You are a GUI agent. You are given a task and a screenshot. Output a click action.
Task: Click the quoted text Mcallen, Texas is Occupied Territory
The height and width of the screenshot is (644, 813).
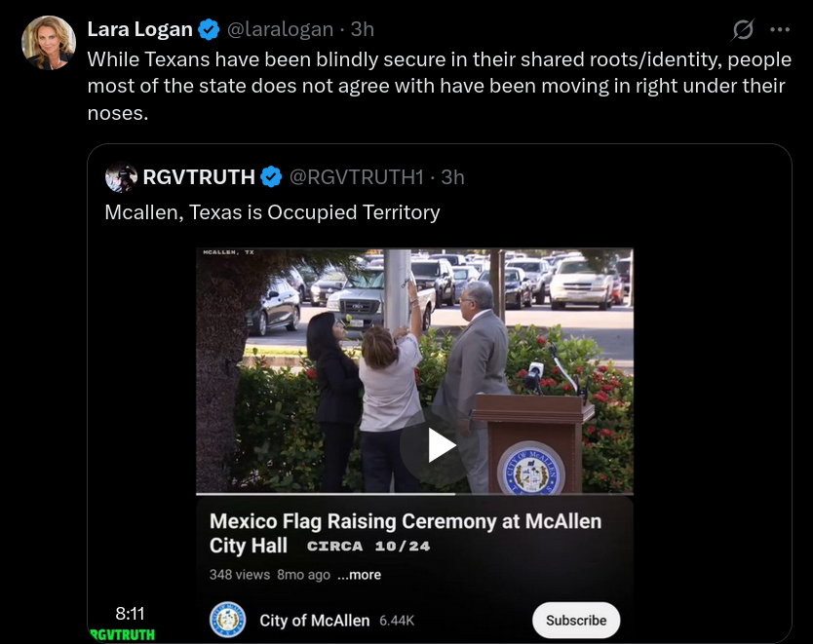(272, 212)
